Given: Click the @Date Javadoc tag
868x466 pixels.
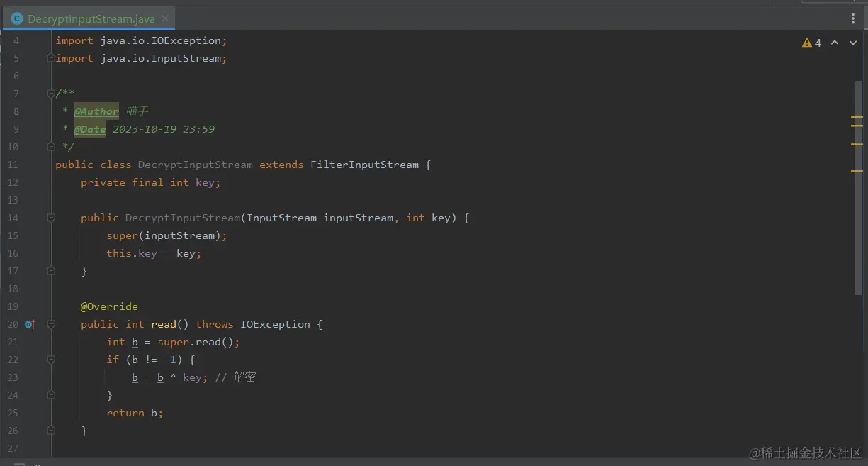Looking at the screenshot, I should 90,129.
